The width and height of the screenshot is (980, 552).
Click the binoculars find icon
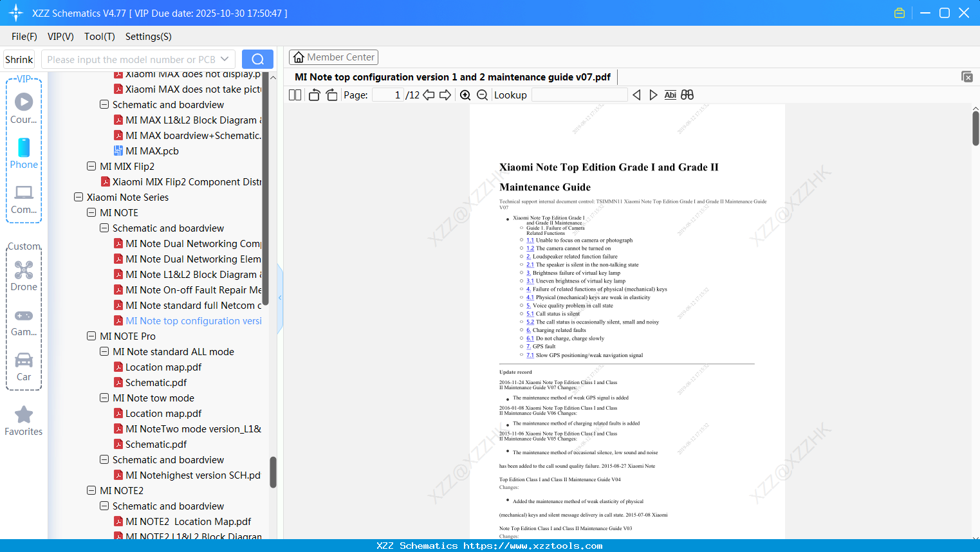point(687,95)
